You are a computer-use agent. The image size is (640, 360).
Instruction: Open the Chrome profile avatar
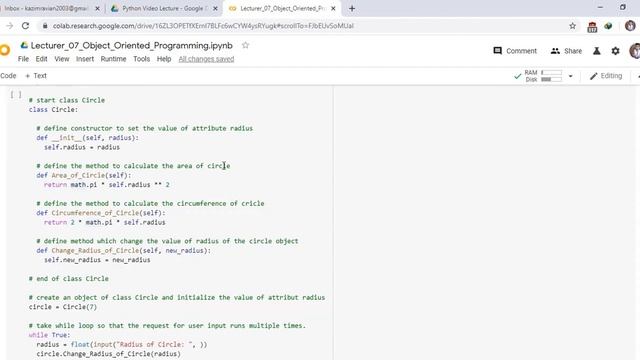(630, 26)
